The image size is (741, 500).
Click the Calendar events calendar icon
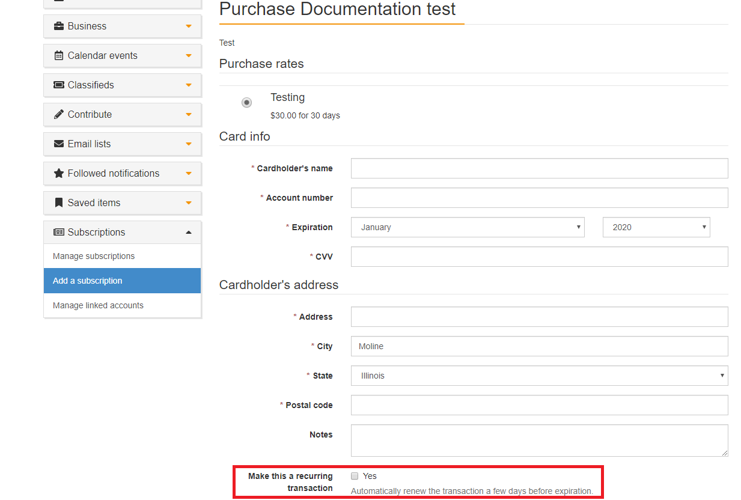59,55
